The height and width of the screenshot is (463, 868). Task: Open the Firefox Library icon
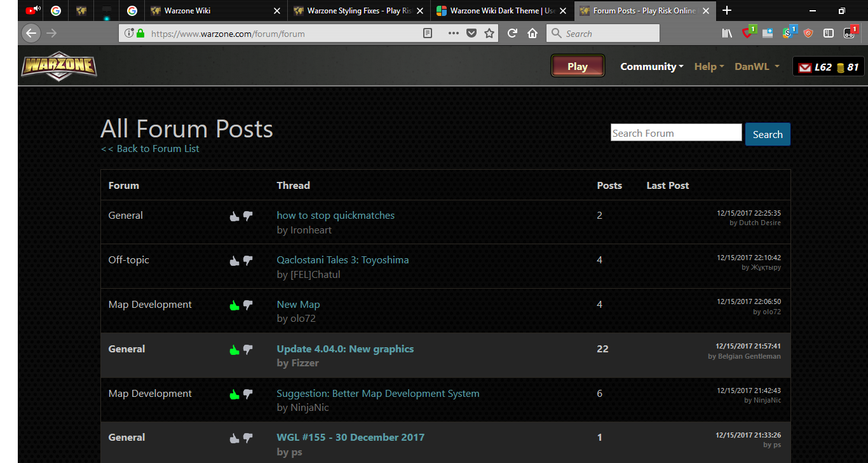pyautogui.click(x=727, y=33)
